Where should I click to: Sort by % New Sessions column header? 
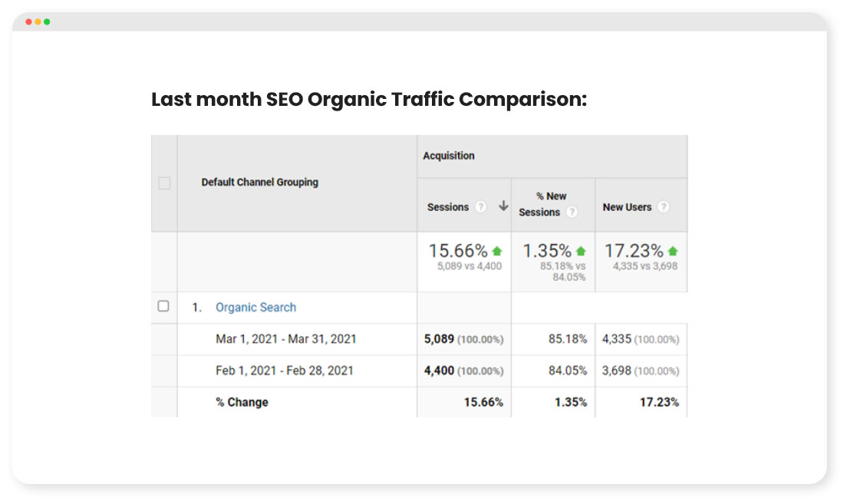click(x=542, y=204)
